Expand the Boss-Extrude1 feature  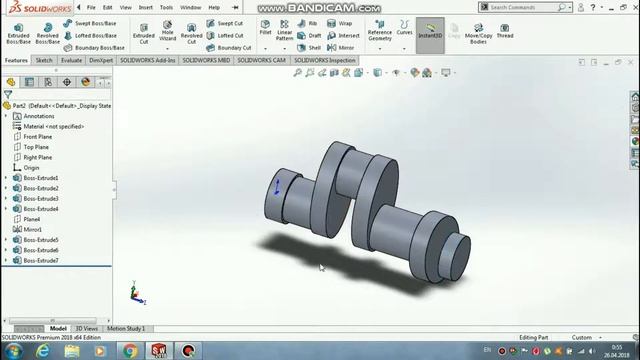click(6, 178)
